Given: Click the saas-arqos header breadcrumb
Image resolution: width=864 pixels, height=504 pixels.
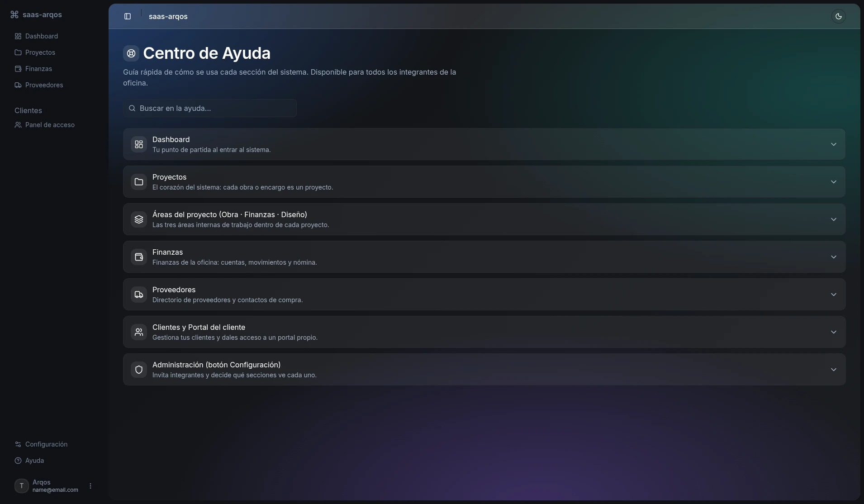Looking at the screenshot, I should [168, 16].
